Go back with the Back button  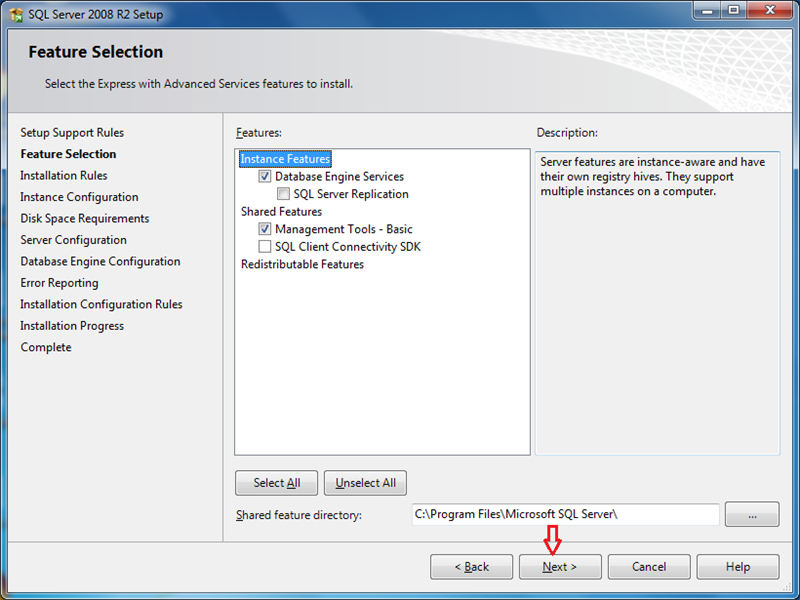471,567
